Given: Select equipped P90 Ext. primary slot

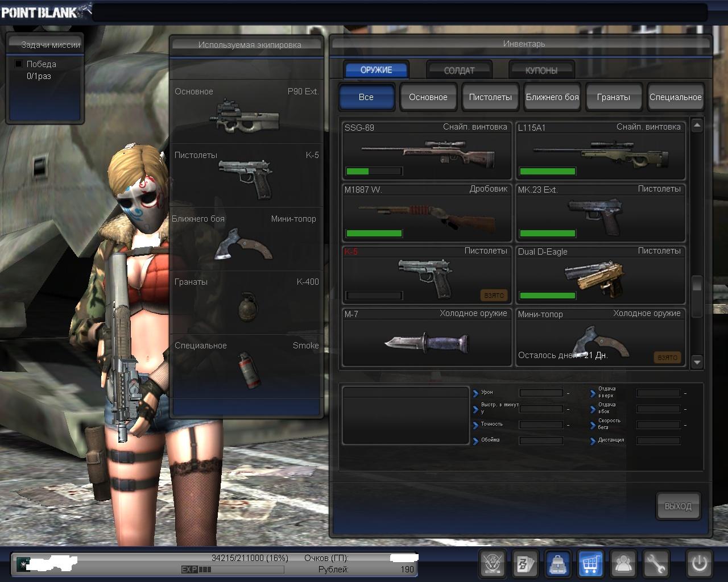Looking at the screenshot, I should click(x=247, y=111).
